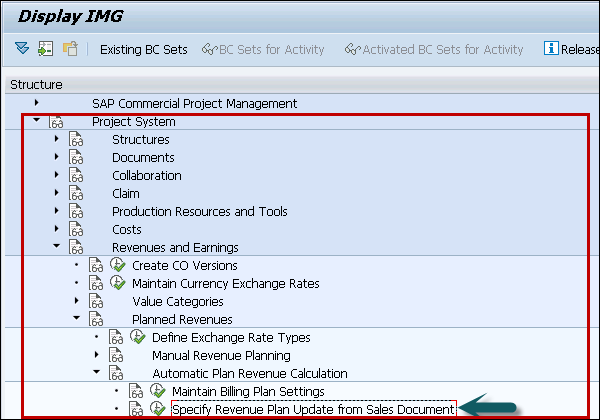Select the Structures tree item
600x420 pixels.
click(140, 140)
